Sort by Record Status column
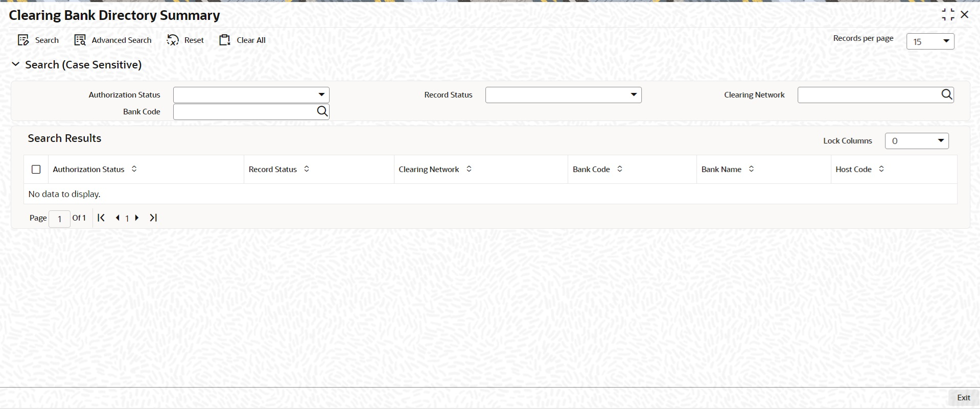The width and height of the screenshot is (980, 409). coord(307,169)
